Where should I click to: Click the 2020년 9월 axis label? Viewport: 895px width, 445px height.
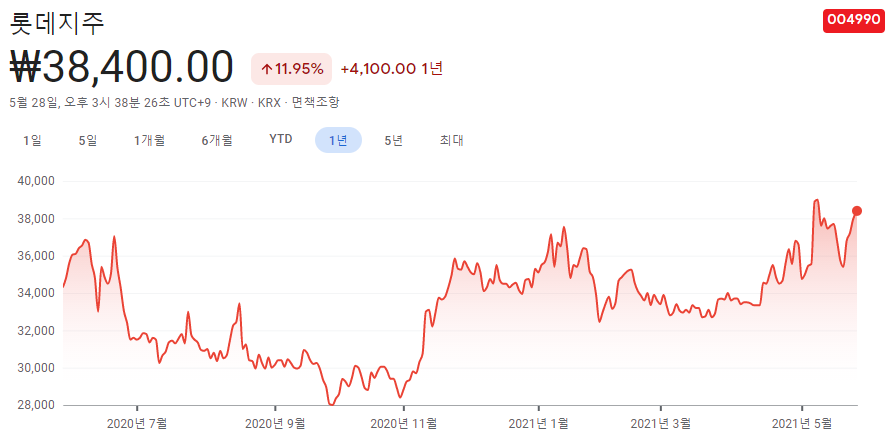pos(275,424)
